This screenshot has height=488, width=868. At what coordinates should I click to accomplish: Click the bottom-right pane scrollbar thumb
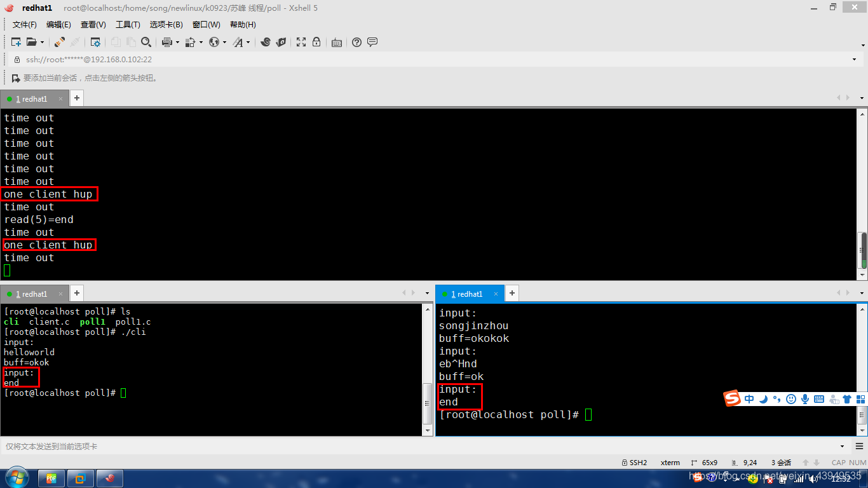(x=863, y=416)
